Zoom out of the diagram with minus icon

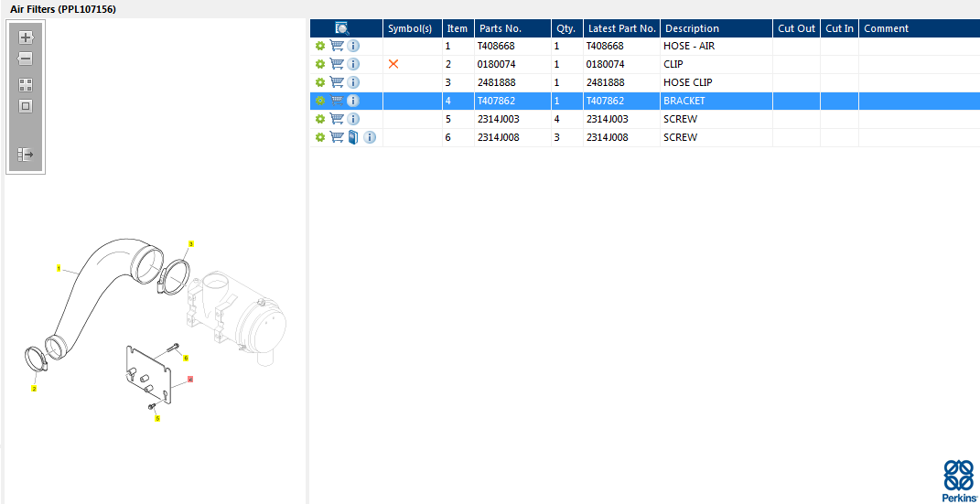[x=25, y=59]
